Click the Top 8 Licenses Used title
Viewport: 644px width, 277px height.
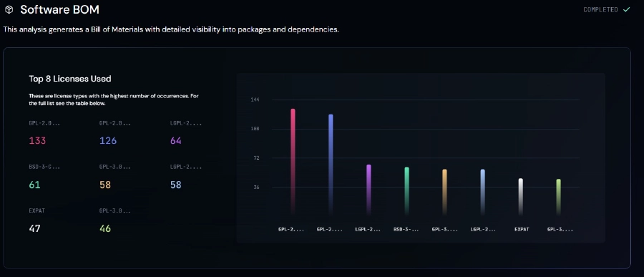(70, 79)
